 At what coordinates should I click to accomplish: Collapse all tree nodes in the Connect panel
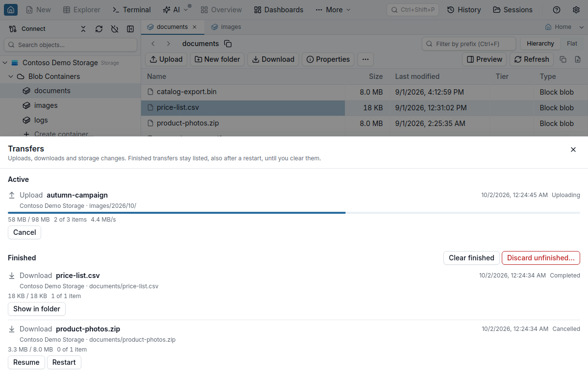point(83,29)
